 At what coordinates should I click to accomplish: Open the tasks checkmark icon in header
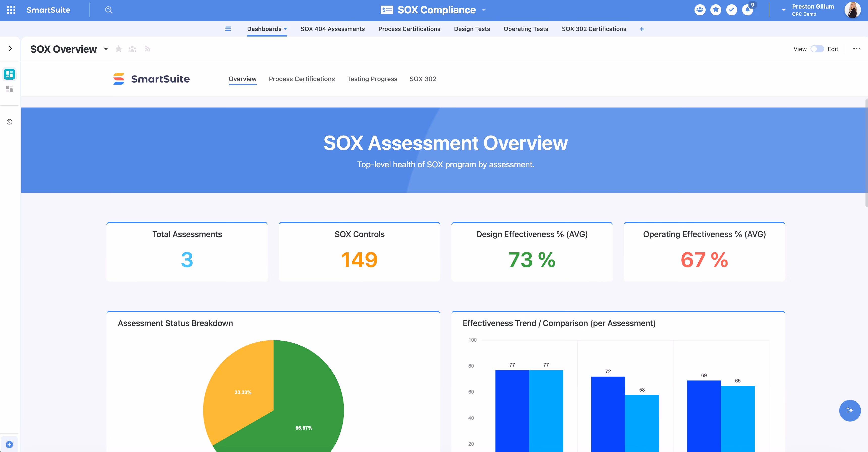732,10
